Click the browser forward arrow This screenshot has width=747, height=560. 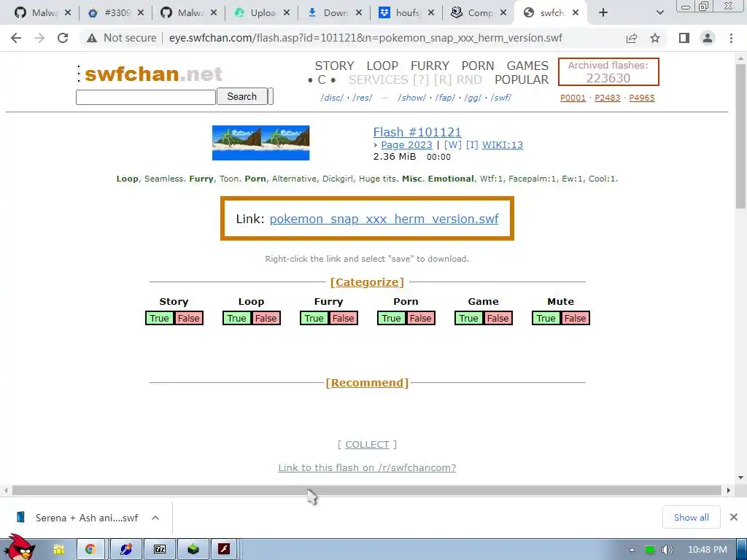click(x=39, y=38)
